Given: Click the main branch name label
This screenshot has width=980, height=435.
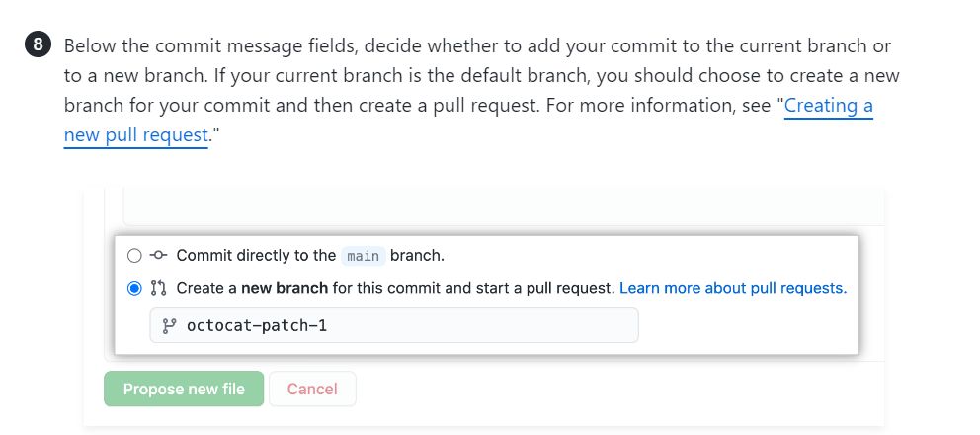Looking at the screenshot, I should [x=364, y=256].
